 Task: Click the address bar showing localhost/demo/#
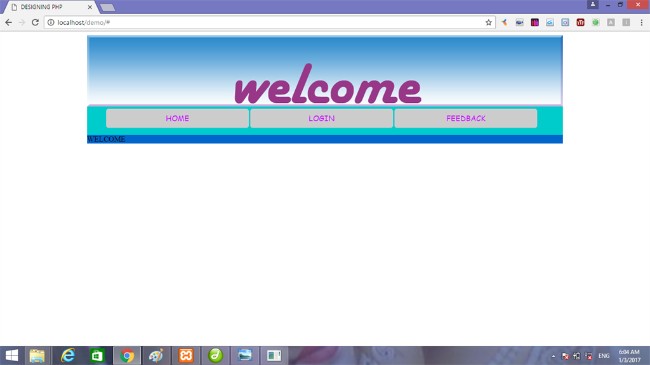[x=269, y=22]
